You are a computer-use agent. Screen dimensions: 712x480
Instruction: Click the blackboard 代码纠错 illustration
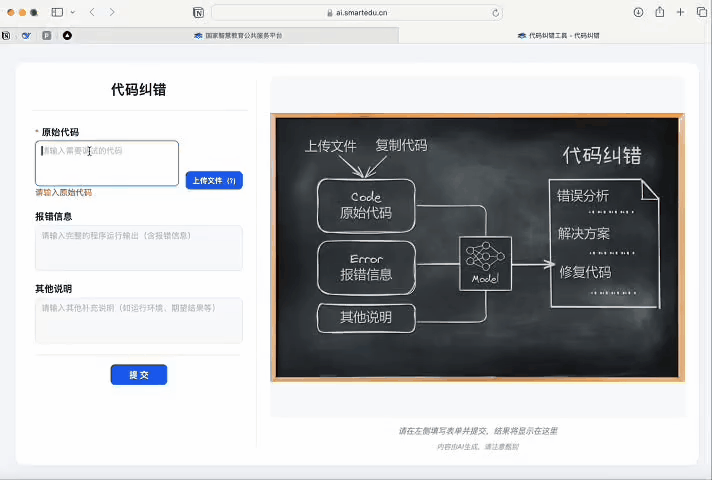tap(477, 247)
